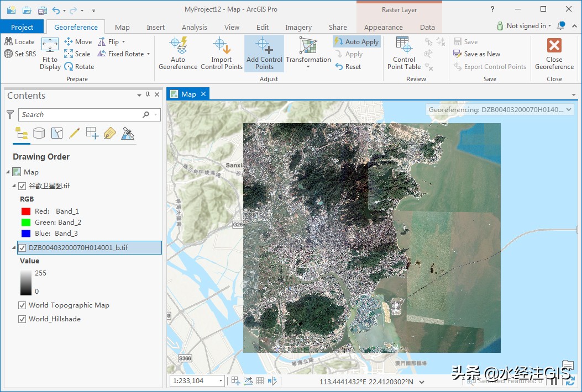The image size is (582, 392).
Task: Switch to List By Drawing Order view
Action: tap(21, 133)
